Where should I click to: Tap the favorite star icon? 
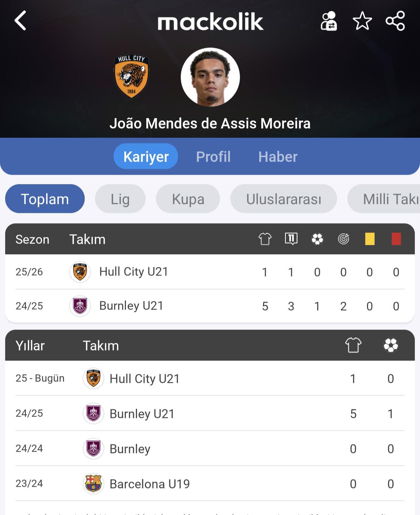click(362, 21)
